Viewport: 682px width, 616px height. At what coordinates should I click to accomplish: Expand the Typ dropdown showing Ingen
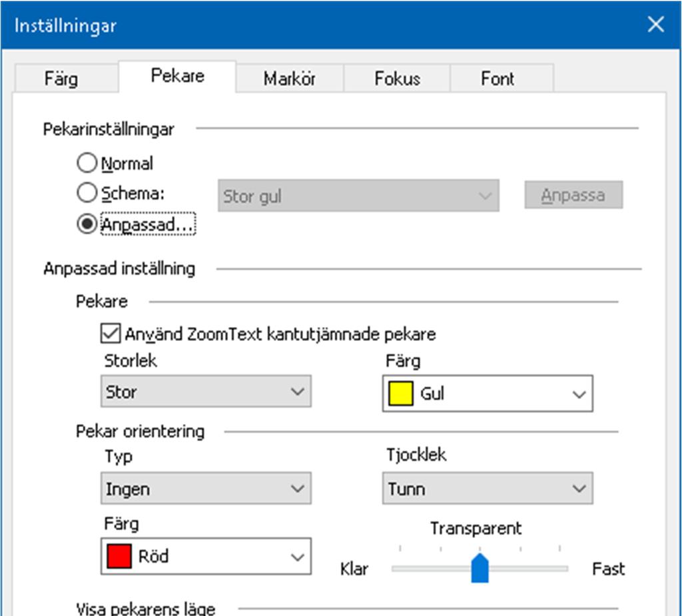206,489
